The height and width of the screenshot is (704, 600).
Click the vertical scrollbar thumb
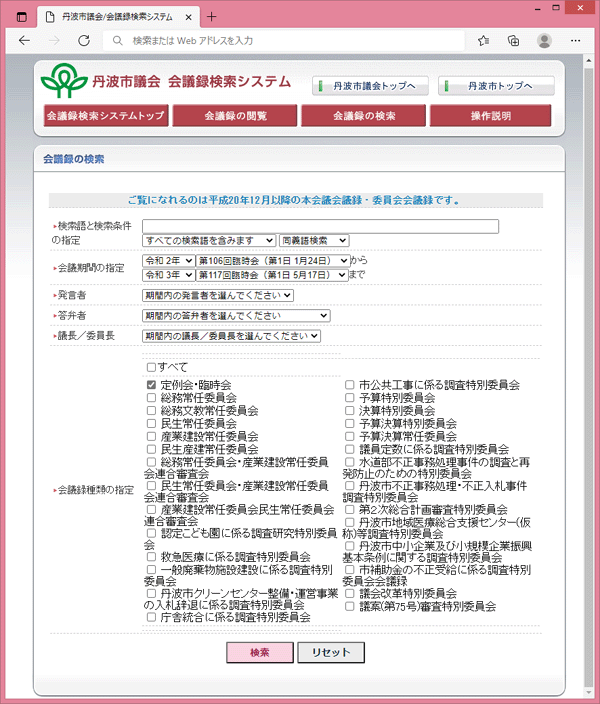coord(588,377)
